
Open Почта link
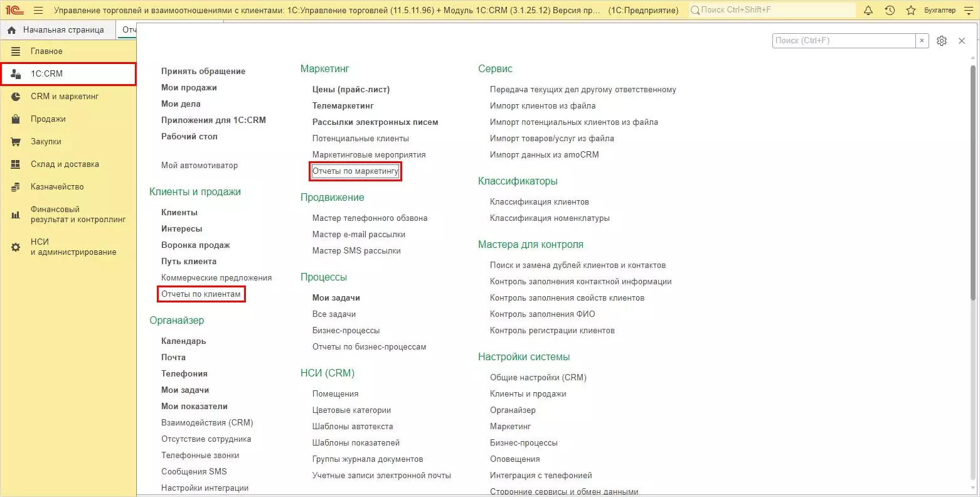pyautogui.click(x=173, y=357)
